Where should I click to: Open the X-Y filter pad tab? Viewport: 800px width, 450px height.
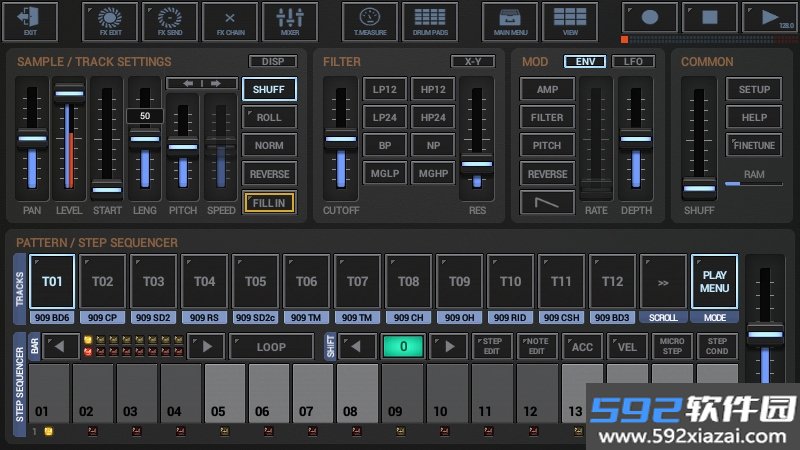pyautogui.click(x=473, y=62)
